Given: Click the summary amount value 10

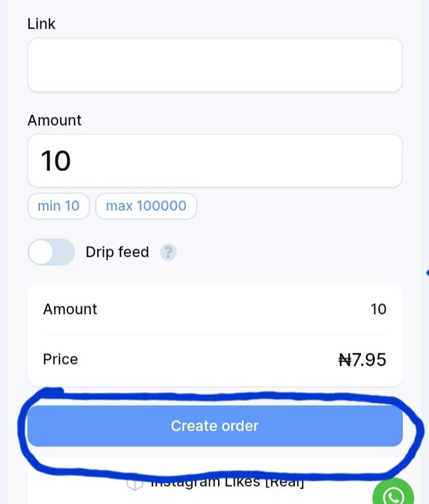Looking at the screenshot, I should [x=378, y=309].
